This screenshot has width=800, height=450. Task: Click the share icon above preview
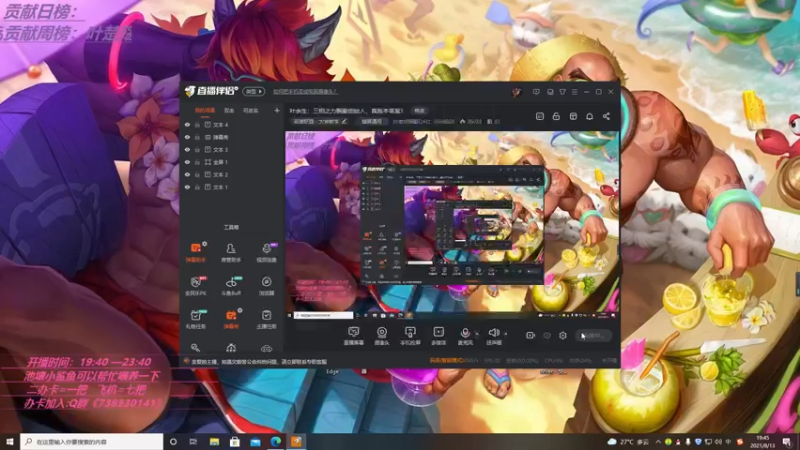pyautogui.click(x=606, y=116)
